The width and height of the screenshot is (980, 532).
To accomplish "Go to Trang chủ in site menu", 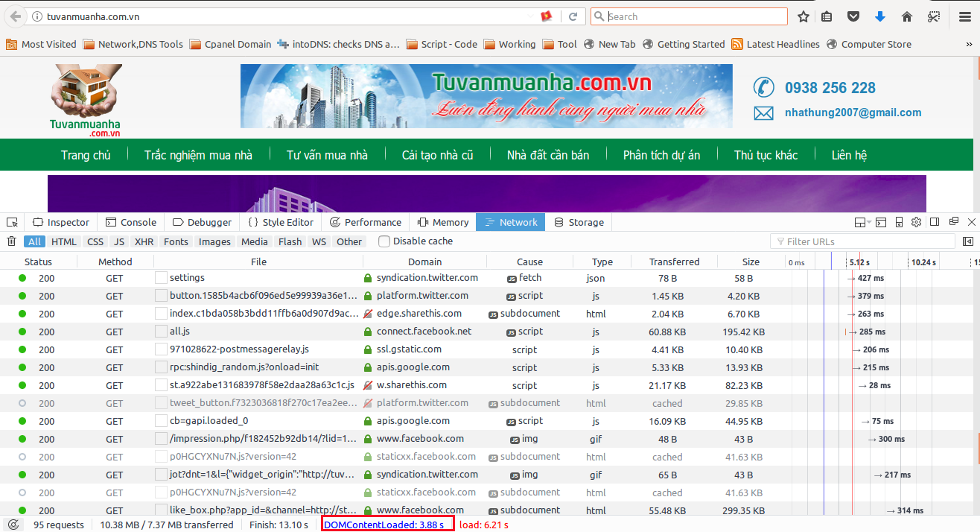I will tap(86, 155).
